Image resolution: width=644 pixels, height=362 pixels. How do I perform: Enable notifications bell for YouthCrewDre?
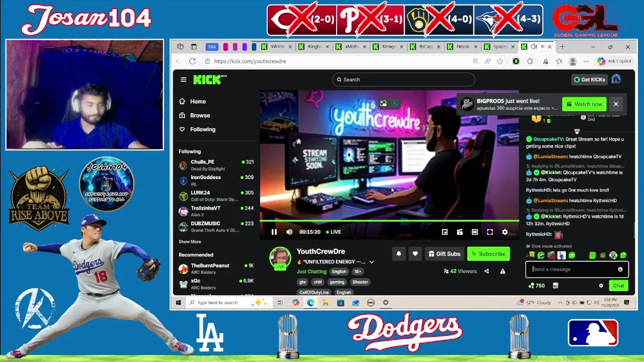[x=398, y=254]
